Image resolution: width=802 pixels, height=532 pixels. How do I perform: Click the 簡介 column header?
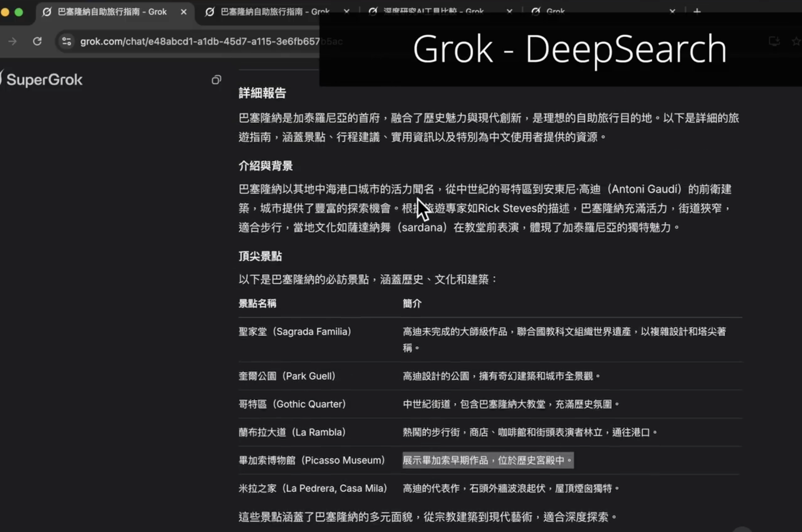[412, 303]
